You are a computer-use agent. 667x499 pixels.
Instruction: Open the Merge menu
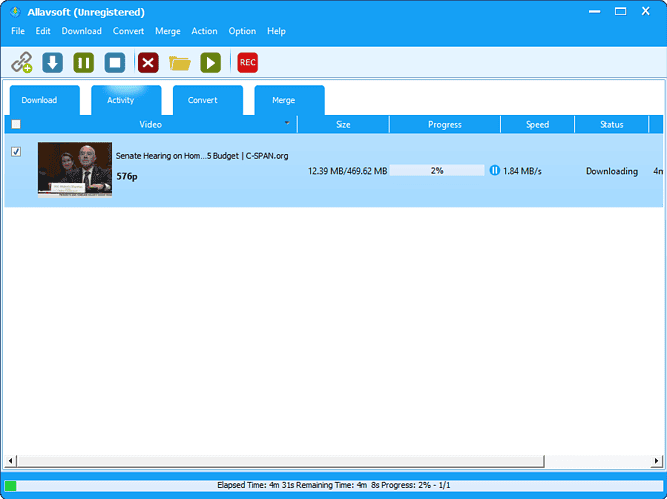tap(168, 31)
